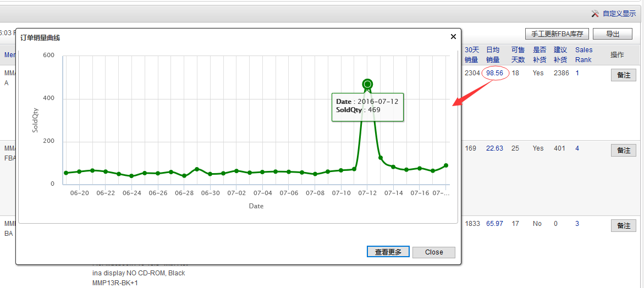The width and height of the screenshot is (644, 288).
Task: Click the last data point on chart
Action: click(446, 165)
